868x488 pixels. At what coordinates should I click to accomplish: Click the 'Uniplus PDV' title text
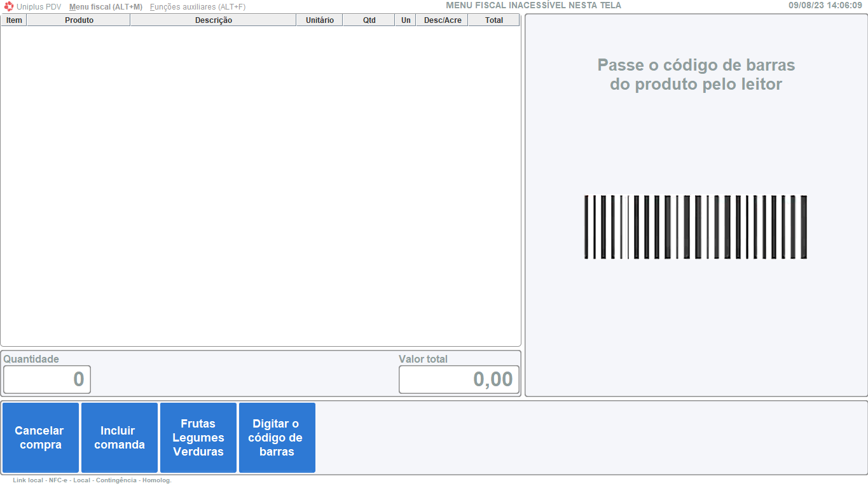coord(39,7)
